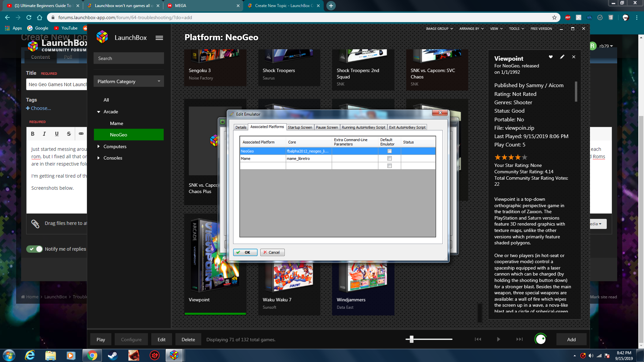
Task: Open the LaunchBox hamburger menu
Action: click(x=159, y=38)
